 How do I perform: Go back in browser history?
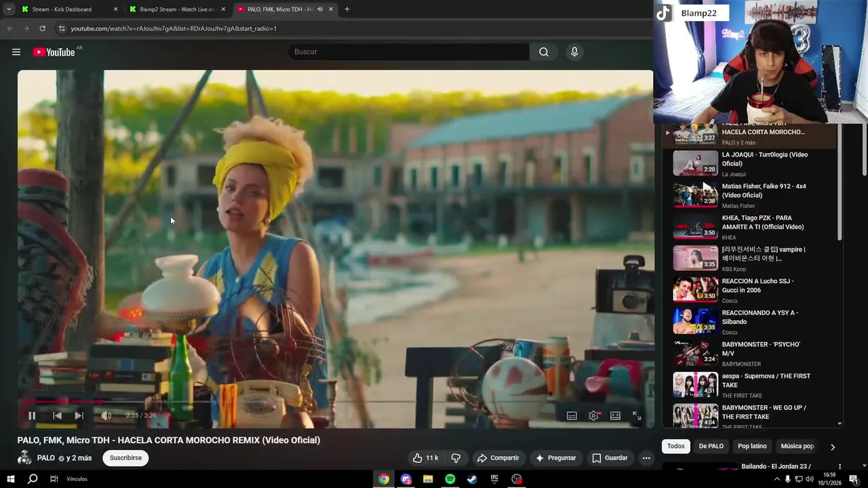point(9,28)
